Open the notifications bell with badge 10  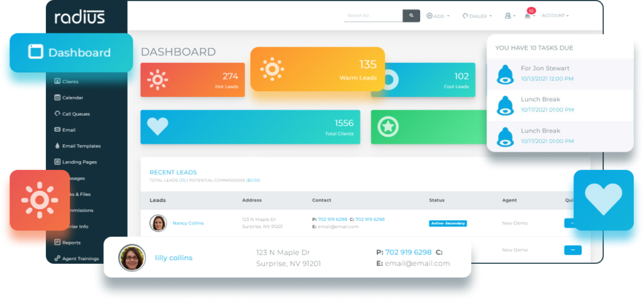click(528, 15)
